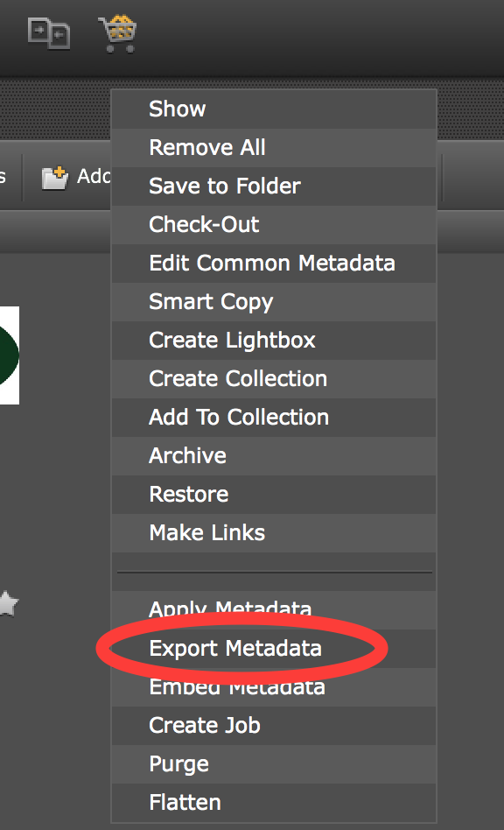The width and height of the screenshot is (504, 830).
Task: Choose Remove All in the menu
Action: point(273,148)
